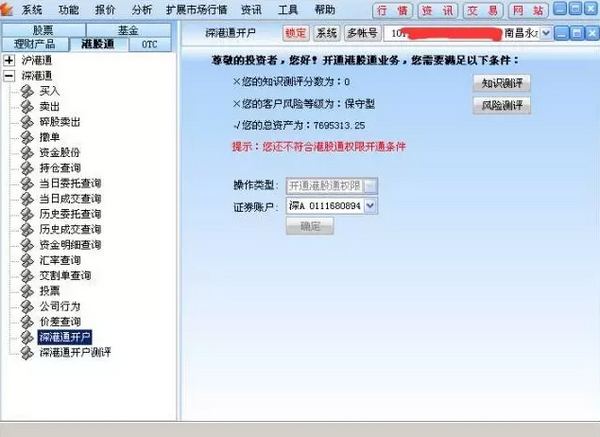600x437 pixels.
Task: Open the 证券账户 dropdown
Action: 370,206
